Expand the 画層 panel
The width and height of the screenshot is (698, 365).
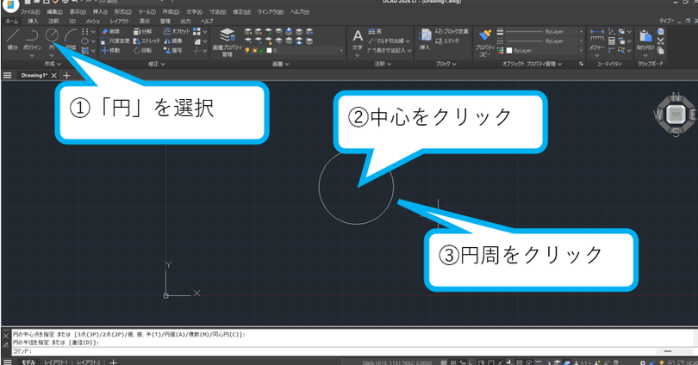tap(280, 64)
